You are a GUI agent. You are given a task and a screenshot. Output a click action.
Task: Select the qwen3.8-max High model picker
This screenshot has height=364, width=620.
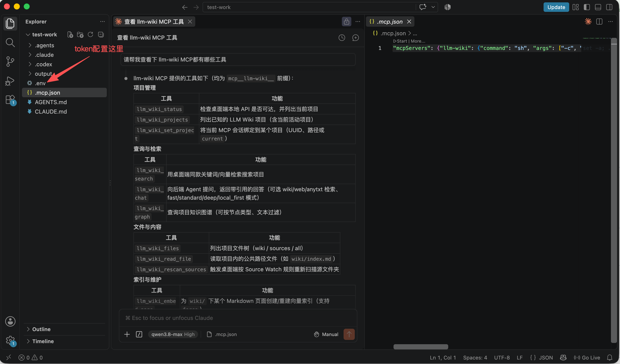click(x=173, y=334)
